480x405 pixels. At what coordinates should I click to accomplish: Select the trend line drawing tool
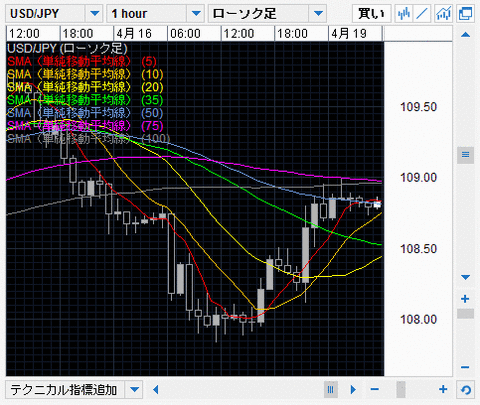click(x=422, y=14)
